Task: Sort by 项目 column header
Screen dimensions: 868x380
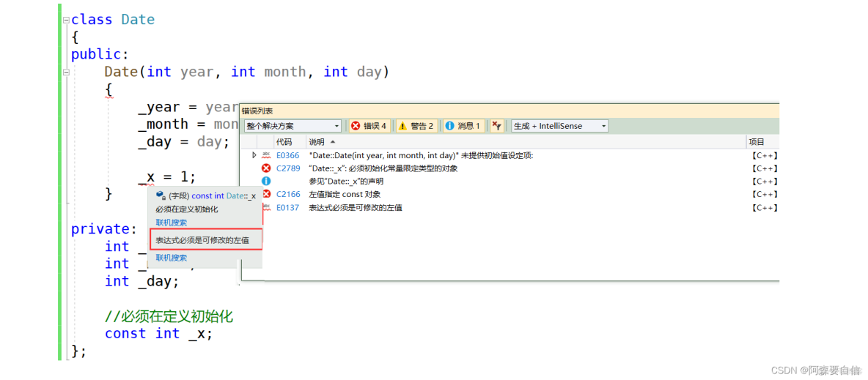Action: (757, 142)
